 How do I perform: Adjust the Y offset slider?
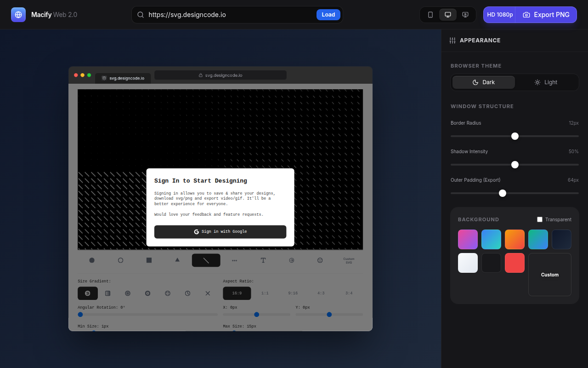click(x=329, y=315)
